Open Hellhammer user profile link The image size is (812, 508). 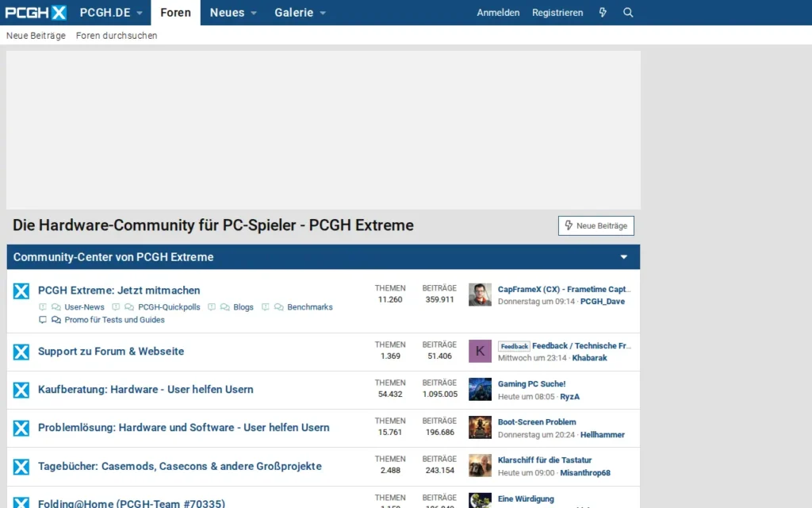point(603,434)
